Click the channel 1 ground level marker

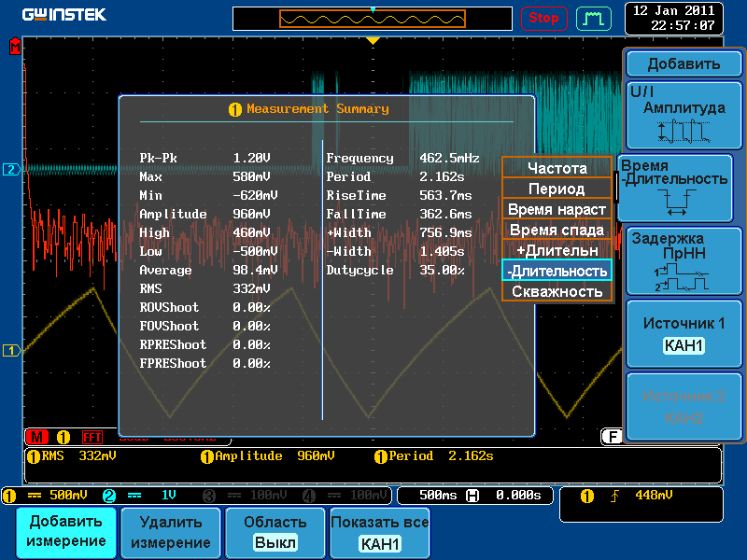pyautogui.click(x=11, y=350)
